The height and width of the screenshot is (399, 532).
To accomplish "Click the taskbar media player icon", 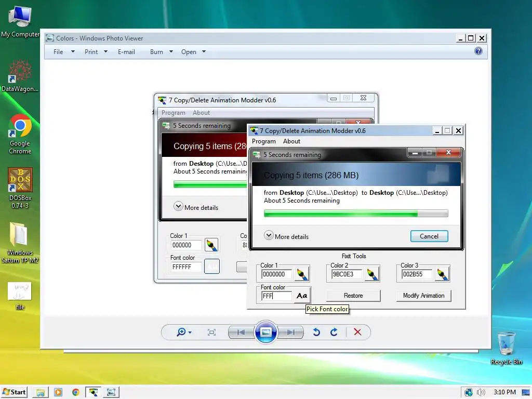I will pos(58,392).
